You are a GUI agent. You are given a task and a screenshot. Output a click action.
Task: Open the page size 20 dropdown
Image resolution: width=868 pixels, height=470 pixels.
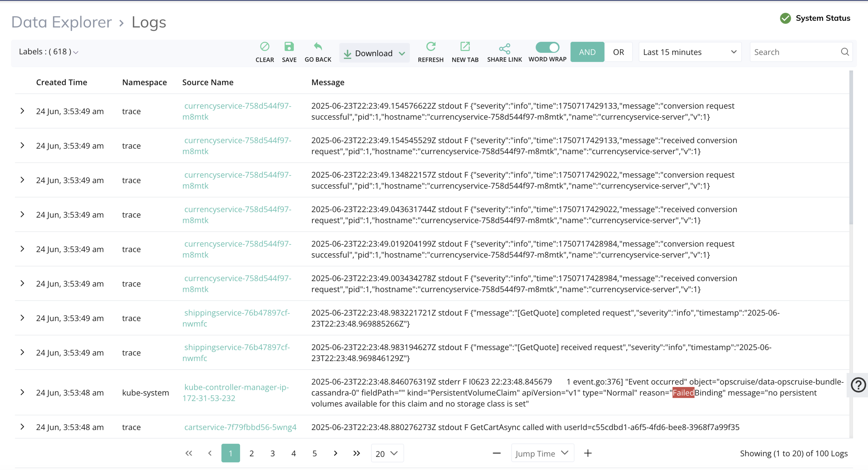click(387, 453)
